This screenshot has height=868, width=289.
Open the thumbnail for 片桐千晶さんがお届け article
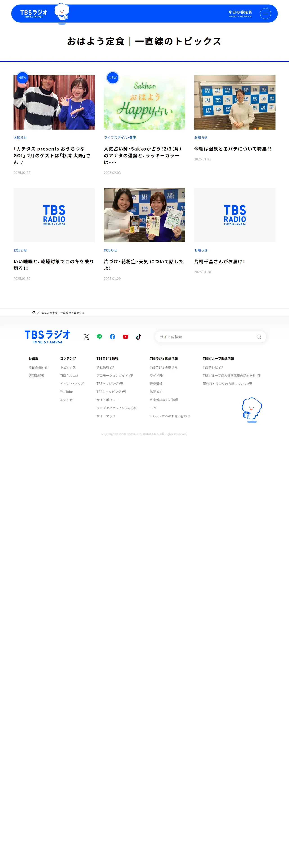[235, 215]
